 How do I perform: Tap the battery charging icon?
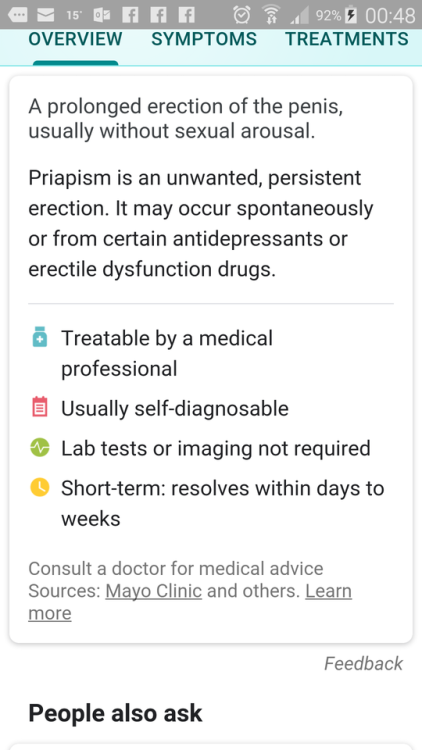(x=352, y=15)
